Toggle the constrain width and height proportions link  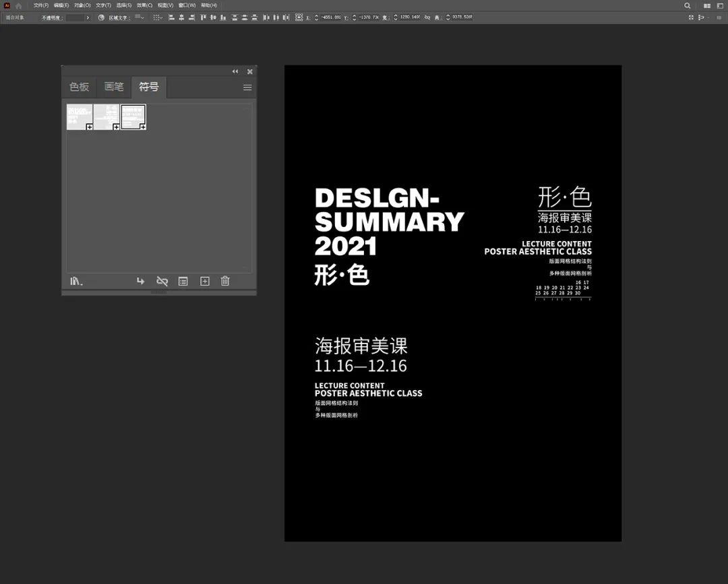click(x=427, y=18)
